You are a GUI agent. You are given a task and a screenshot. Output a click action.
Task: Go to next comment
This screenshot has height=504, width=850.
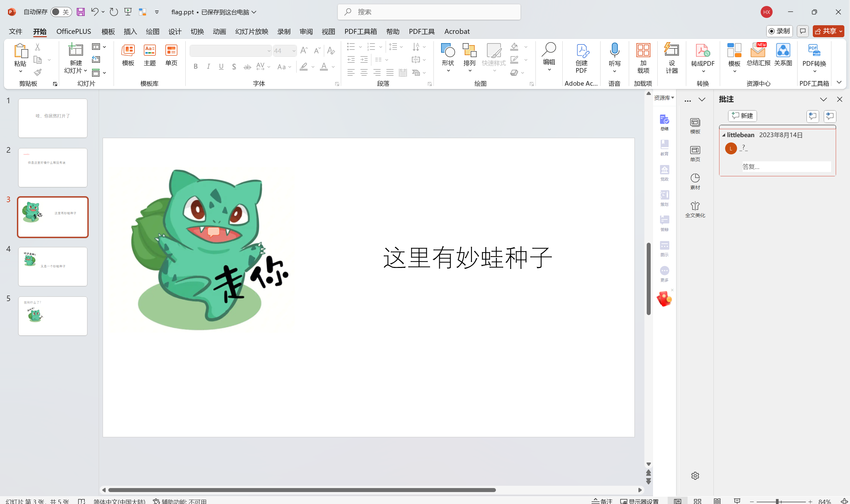pos(830,116)
